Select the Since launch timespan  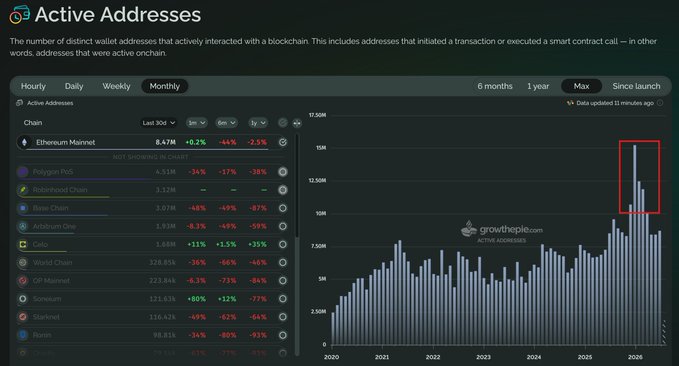(636, 86)
